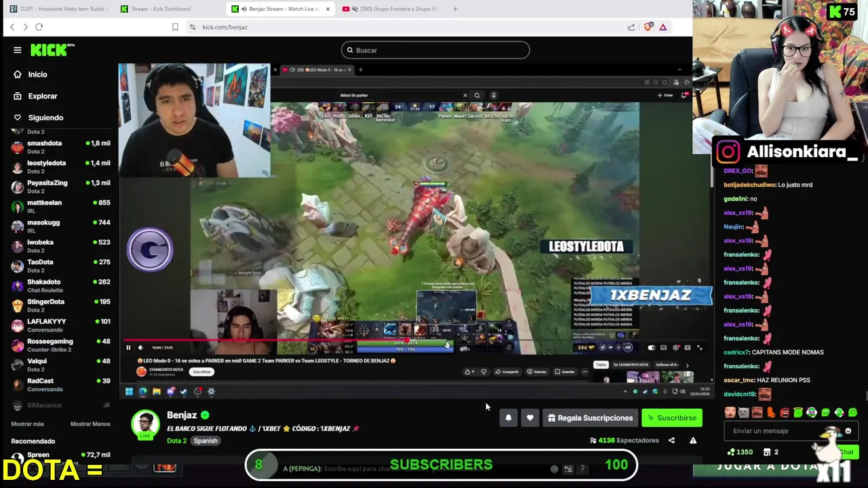This screenshot has height=488, width=868.
Task: Open channel points balance 1350
Action: coord(740,452)
